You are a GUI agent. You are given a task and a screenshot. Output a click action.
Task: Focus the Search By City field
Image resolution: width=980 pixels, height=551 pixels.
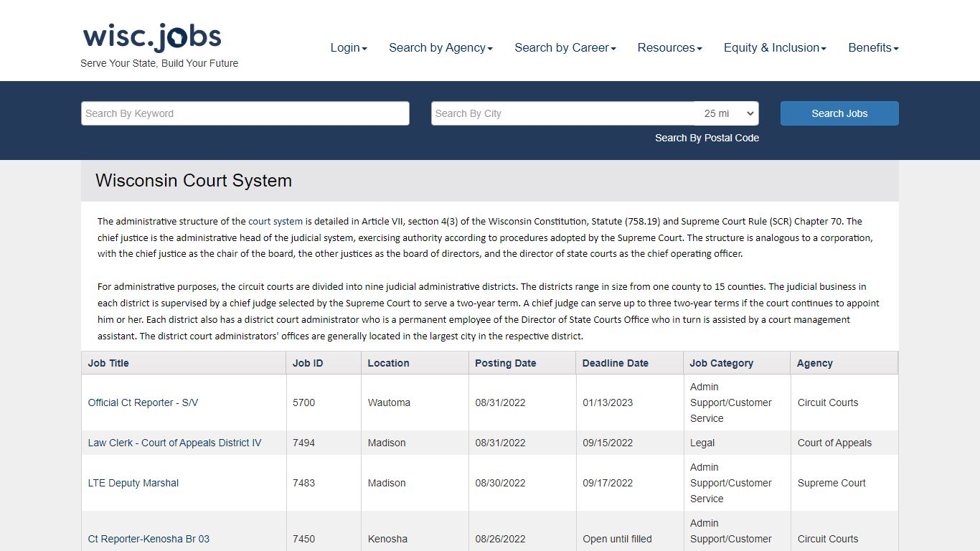(562, 113)
